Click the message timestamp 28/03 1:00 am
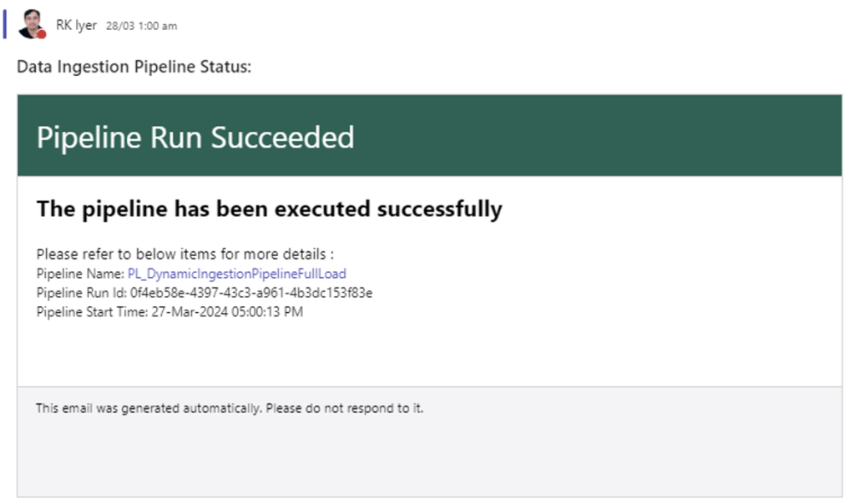This screenshot has width=855, height=504. (x=141, y=26)
